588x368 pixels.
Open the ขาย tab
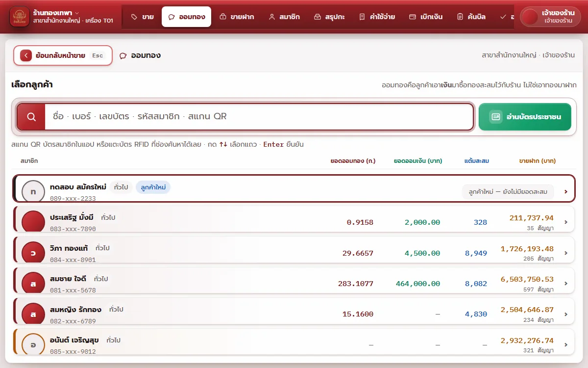pos(143,17)
